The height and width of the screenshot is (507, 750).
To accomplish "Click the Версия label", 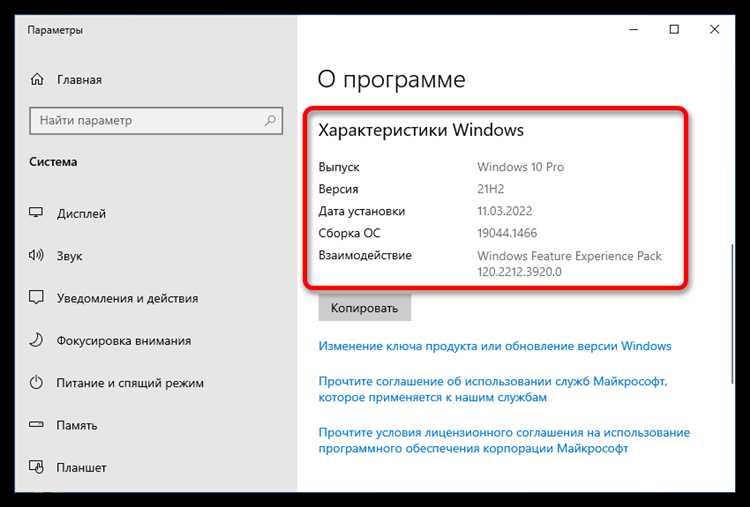I will [x=338, y=189].
